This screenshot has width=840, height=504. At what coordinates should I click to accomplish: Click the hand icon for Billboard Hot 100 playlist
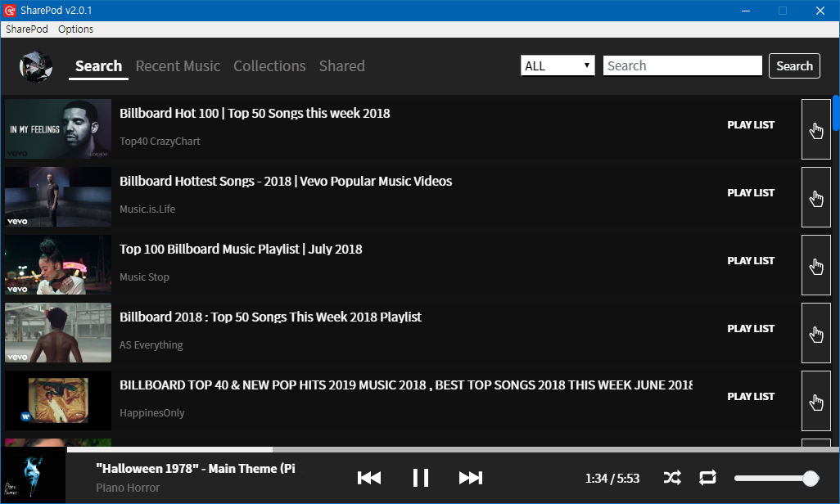(816, 129)
